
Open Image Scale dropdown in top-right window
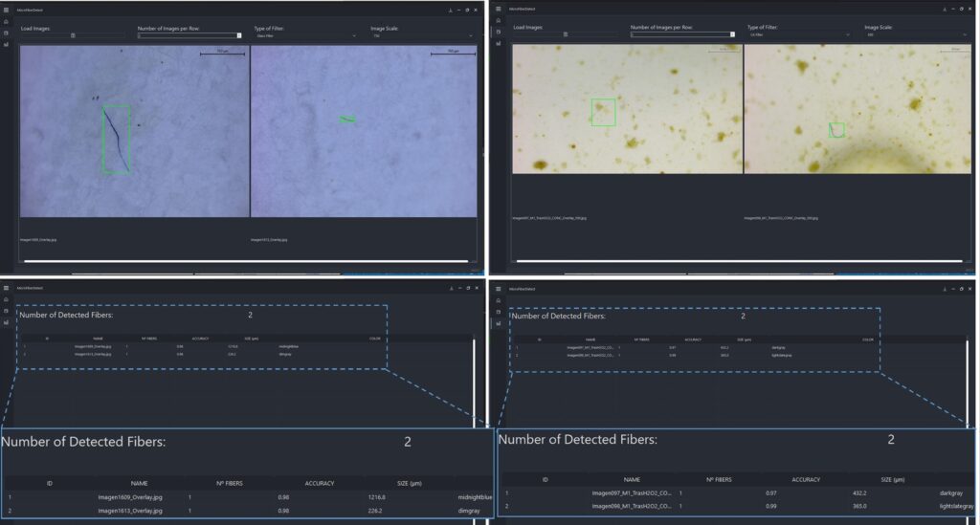pyautogui.click(x=915, y=34)
